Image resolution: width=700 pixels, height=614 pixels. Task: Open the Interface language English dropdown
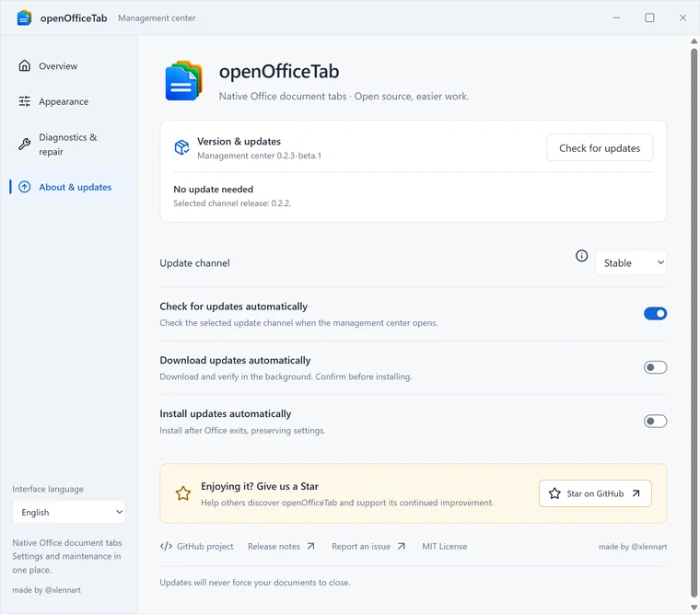pyautogui.click(x=69, y=512)
